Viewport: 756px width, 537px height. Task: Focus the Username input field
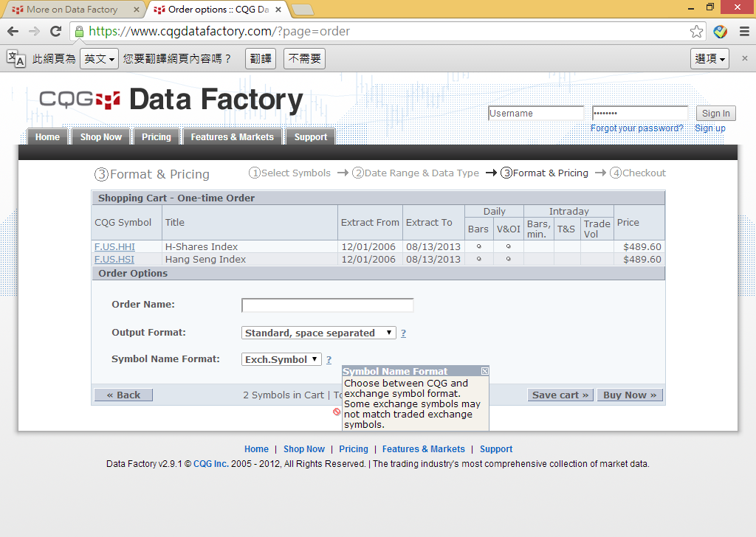tap(536, 113)
